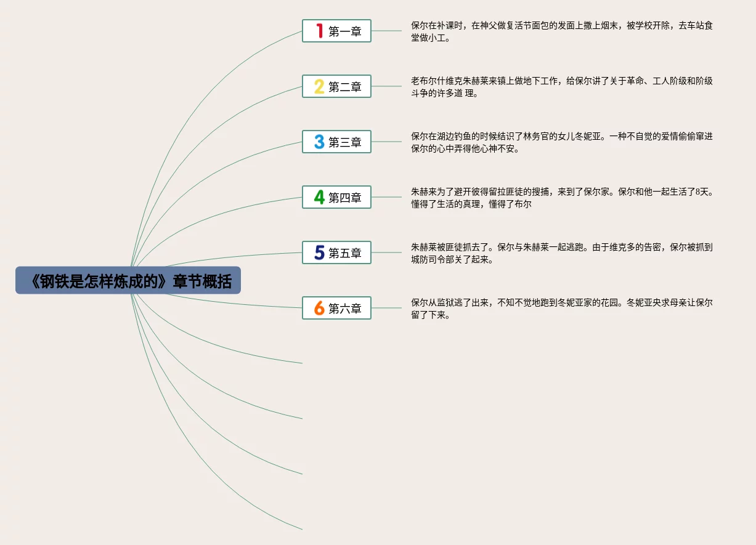Select the 第六章 node
The image size is (756, 545).
click(336, 308)
